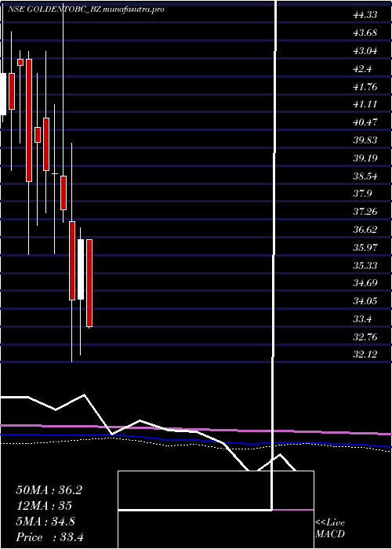Viewport: 392px width, 549px height.
Task: Select the 43.04 price axis label
Action: 365,51
